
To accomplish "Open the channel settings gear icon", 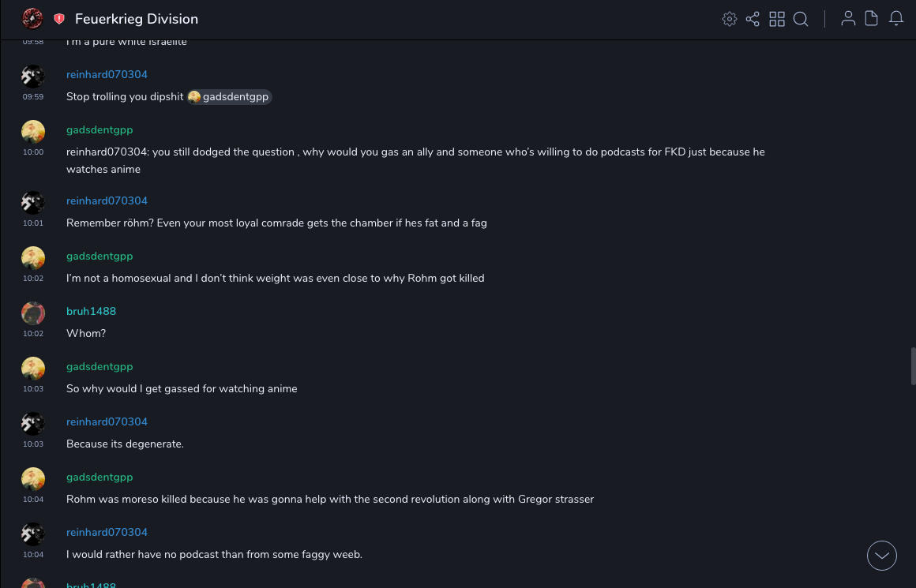I will (730, 19).
